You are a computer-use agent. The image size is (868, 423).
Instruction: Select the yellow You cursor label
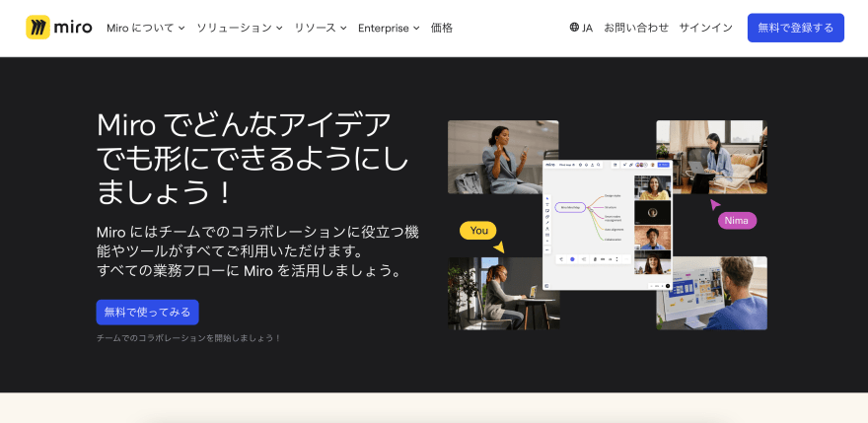pyautogui.click(x=478, y=231)
